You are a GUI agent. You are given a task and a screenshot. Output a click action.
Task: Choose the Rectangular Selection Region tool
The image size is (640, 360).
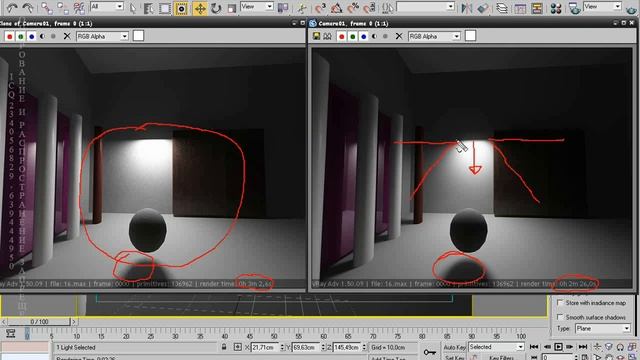click(164, 8)
